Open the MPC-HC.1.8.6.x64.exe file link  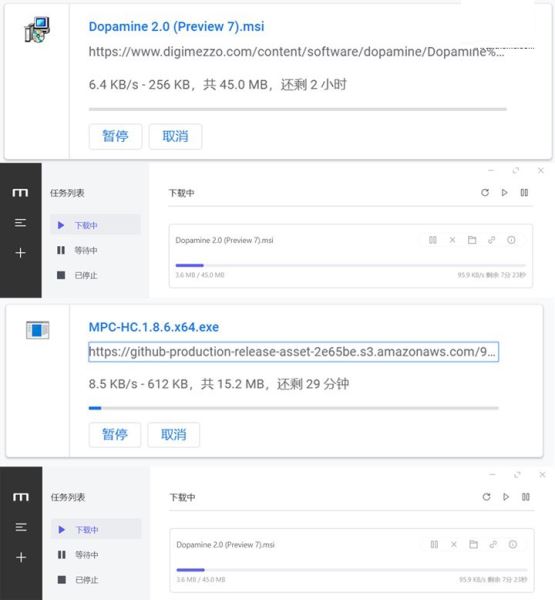[x=154, y=327]
